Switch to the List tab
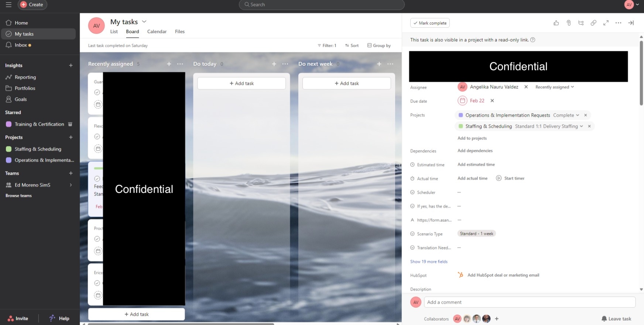Screen dimensions: 644x325 coord(114,32)
